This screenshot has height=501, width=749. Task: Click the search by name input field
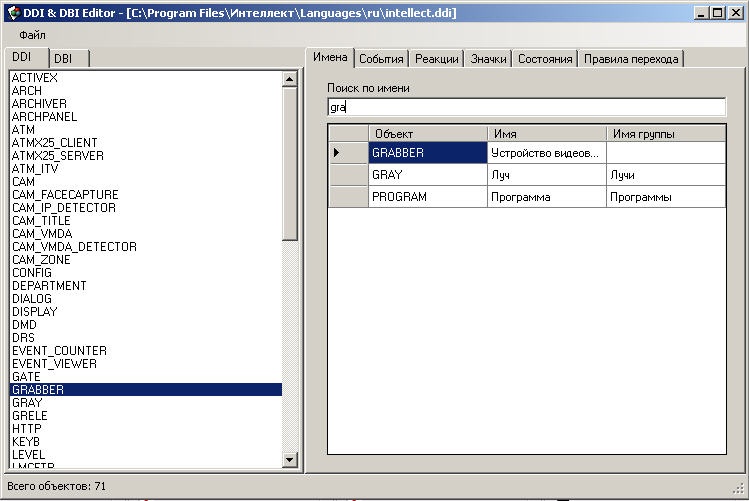[x=526, y=107]
